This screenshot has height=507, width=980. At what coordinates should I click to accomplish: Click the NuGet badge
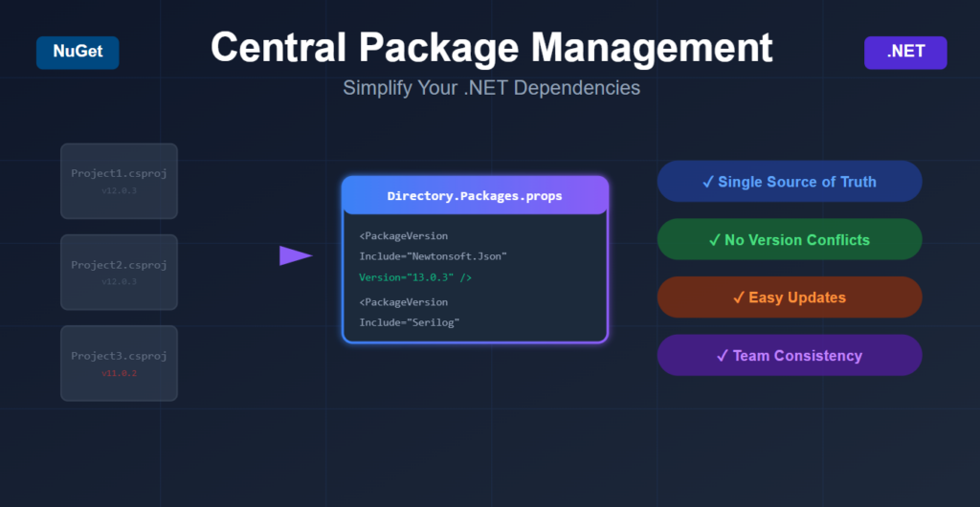[78, 53]
